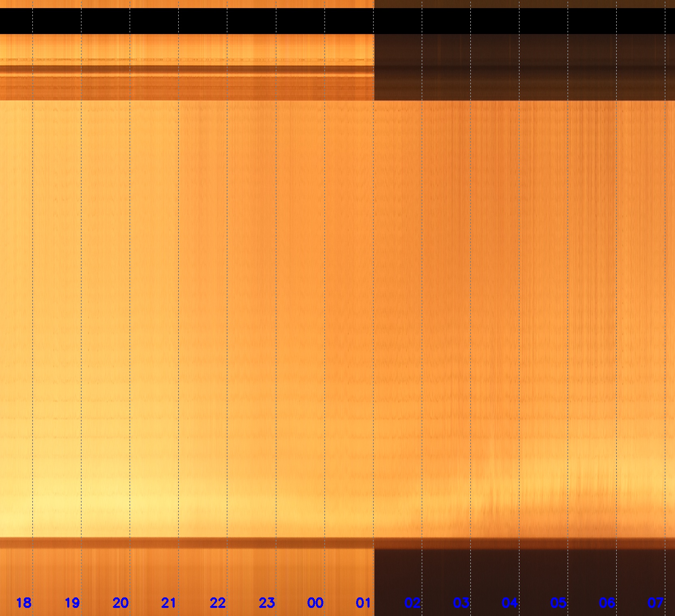This screenshot has width=675, height=616.
Task: Select the blue 21 time label
Action: (x=169, y=603)
